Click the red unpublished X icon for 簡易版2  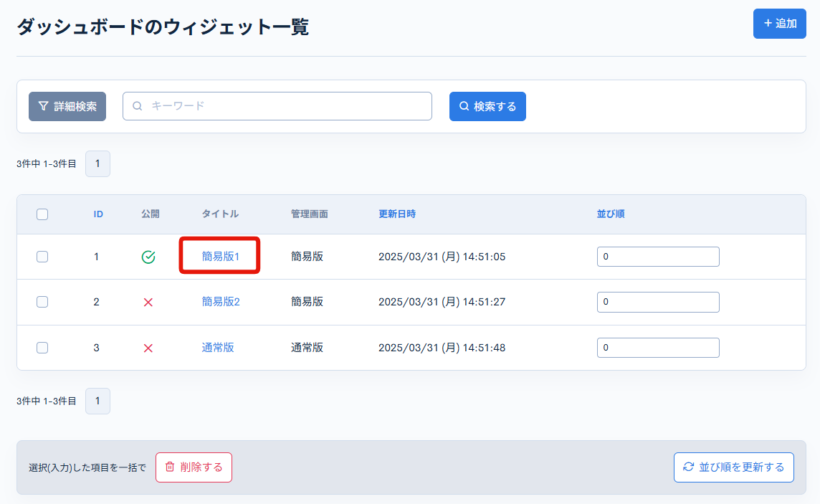click(148, 302)
